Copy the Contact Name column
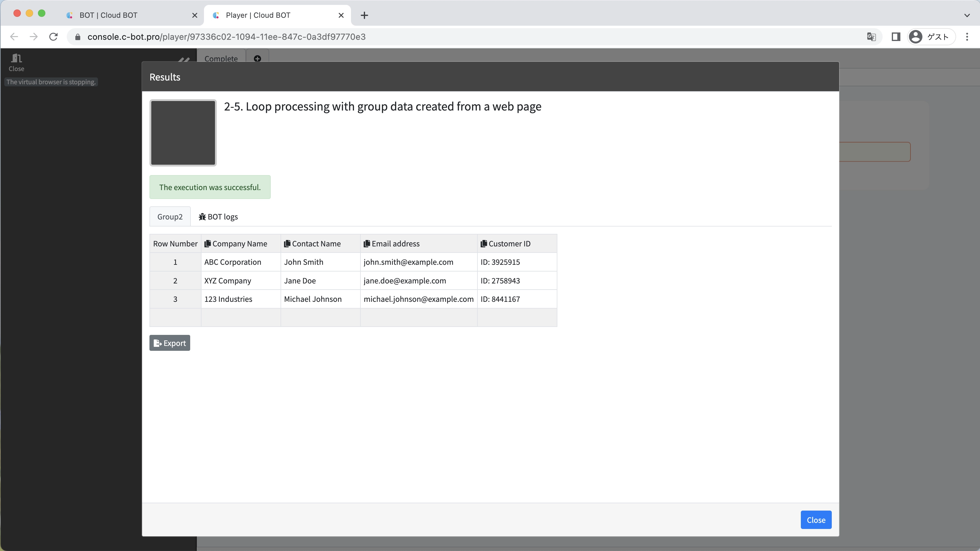Viewport: 980px width, 551px height. [x=287, y=244]
